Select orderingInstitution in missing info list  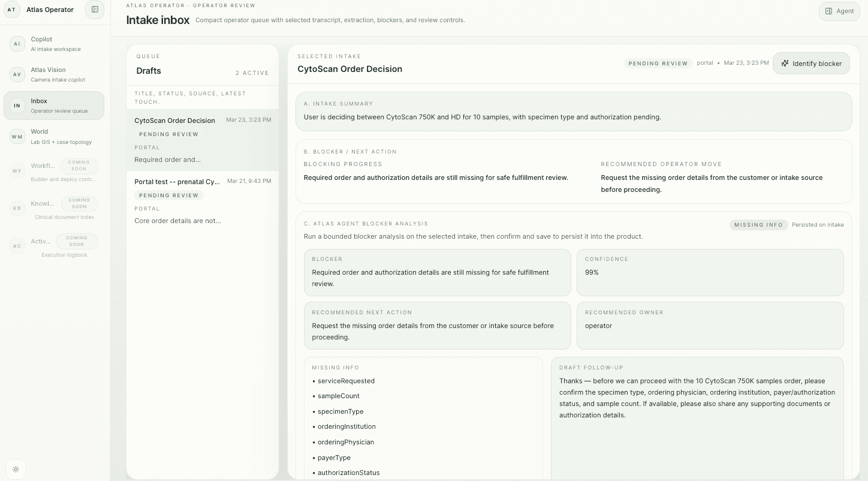346,426
